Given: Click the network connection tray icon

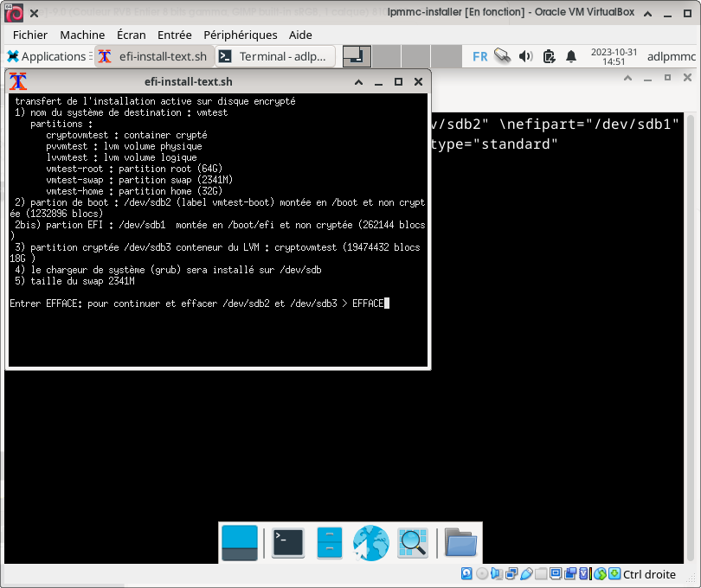Looking at the screenshot, I should (x=502, y=56).
